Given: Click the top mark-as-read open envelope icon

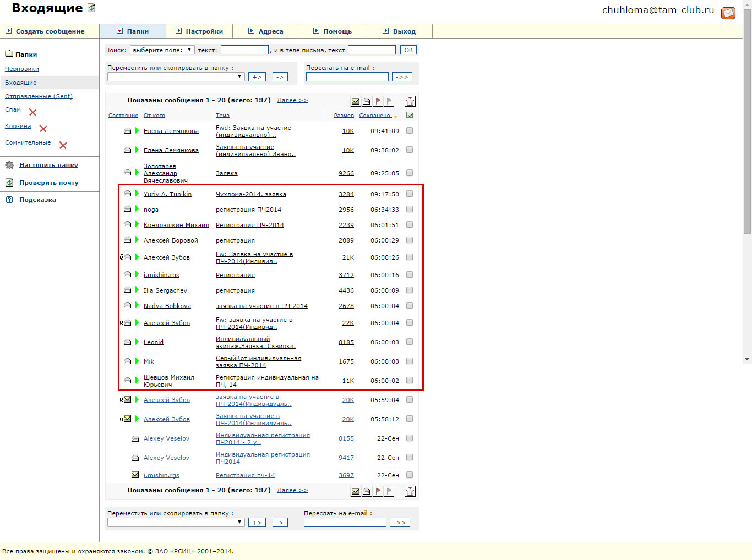Looking at the screenshot, I should [367, 101].
